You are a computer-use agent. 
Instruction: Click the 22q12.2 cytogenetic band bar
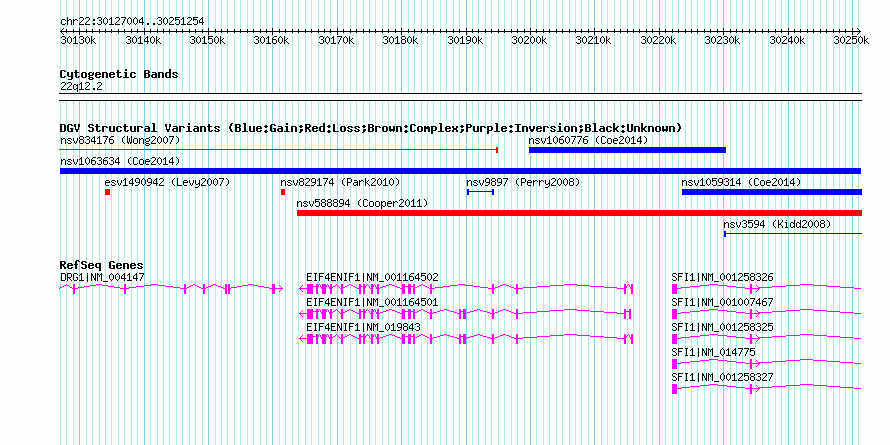click(x=460, y=97)
